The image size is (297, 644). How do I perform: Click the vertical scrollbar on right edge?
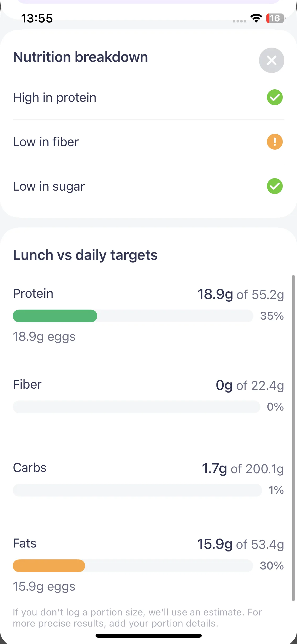tap(293, 438)
